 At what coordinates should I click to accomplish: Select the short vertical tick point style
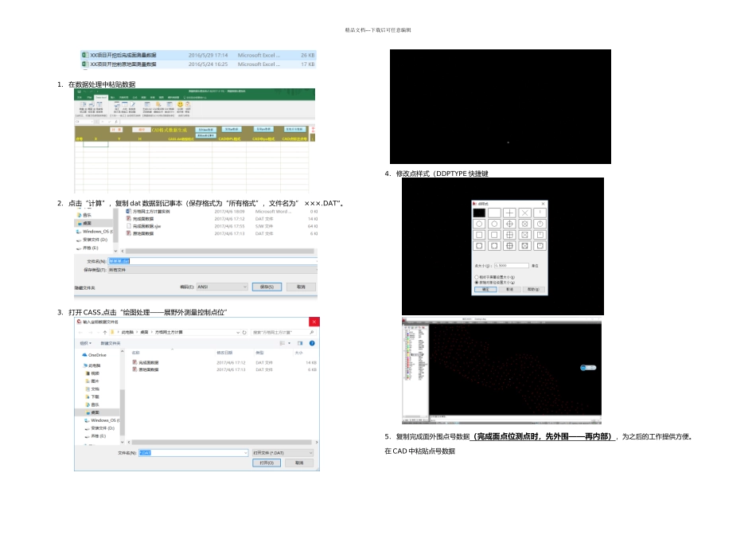coord(540,213)
